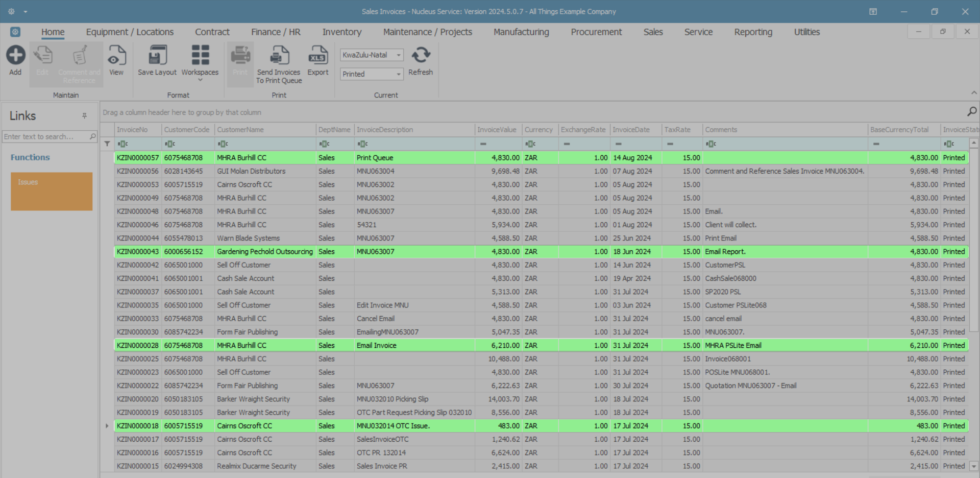Open the Printed status dropdown
This screenshot has height=478, width=980.
pyautogui.click(x=399, y=75)
